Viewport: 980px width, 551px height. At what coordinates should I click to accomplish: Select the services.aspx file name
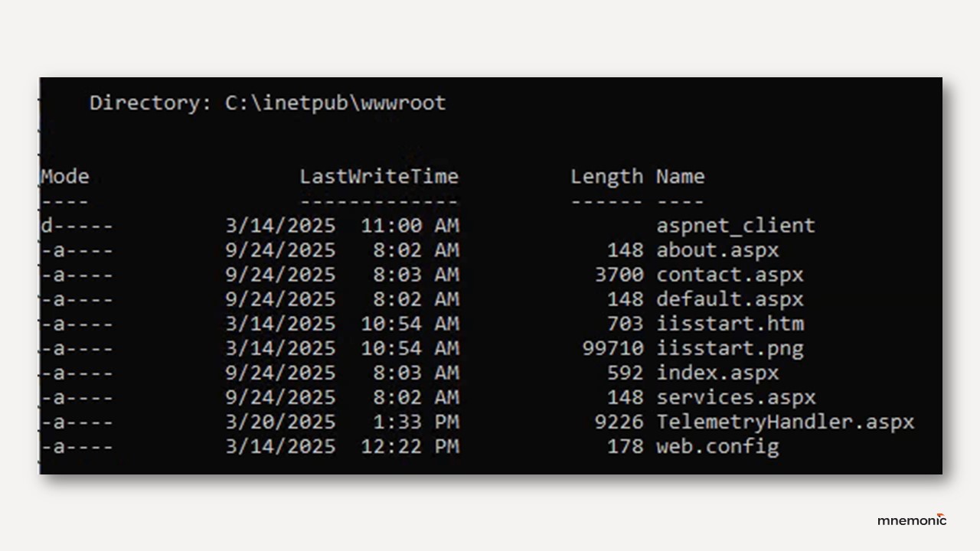(735, 397)
